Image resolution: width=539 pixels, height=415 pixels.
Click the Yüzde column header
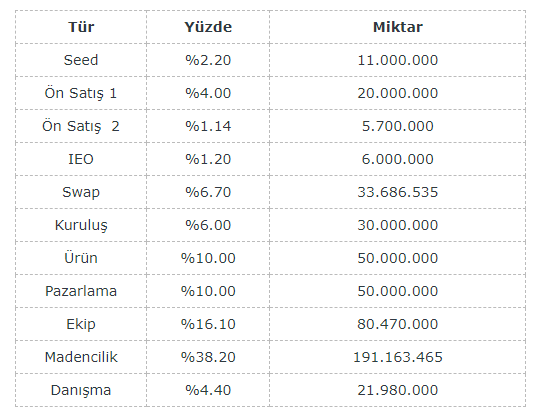coord(208,27)
